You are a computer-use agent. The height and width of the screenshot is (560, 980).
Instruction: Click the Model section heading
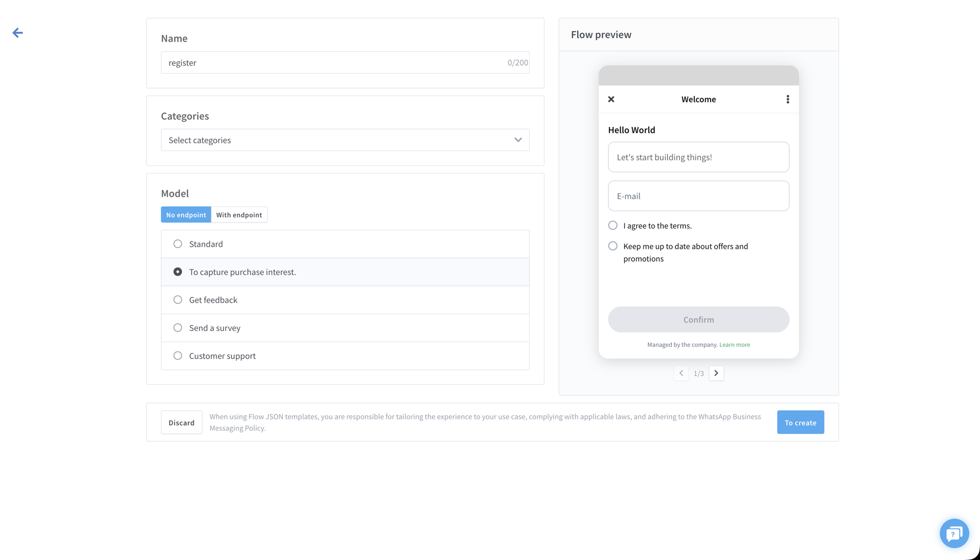[175, 193]
